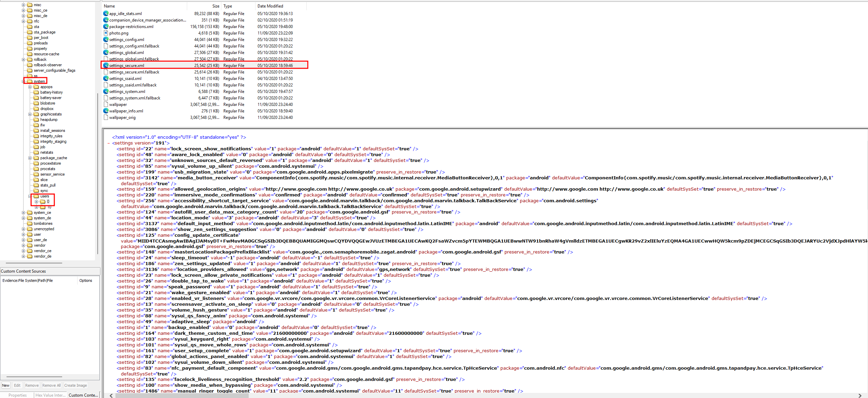Select the settings_global.xml.fallback file row
Viewport: 868px width, 398px height.
coord(204,59)
